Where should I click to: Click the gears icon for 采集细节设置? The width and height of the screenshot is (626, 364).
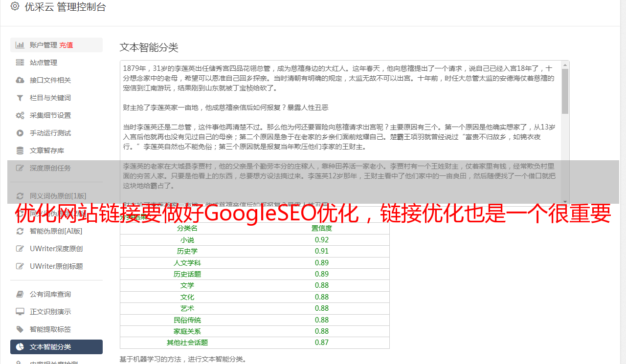[20, 115]
